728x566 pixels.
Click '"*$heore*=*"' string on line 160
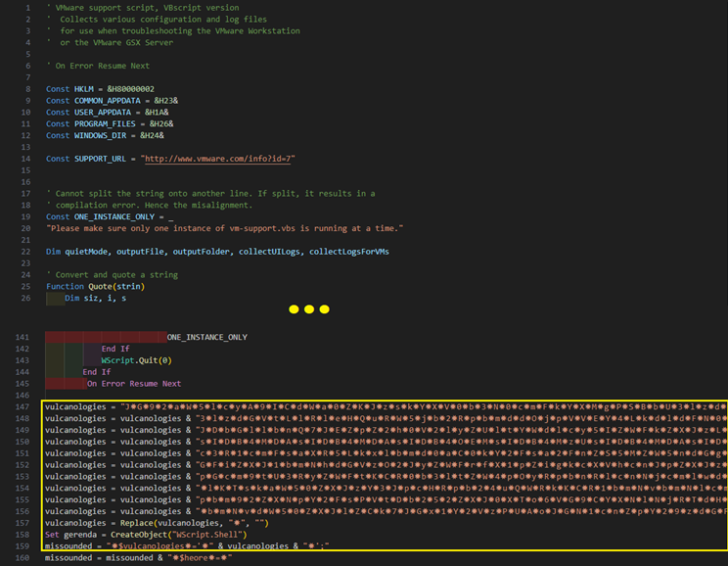pos(201,558)
